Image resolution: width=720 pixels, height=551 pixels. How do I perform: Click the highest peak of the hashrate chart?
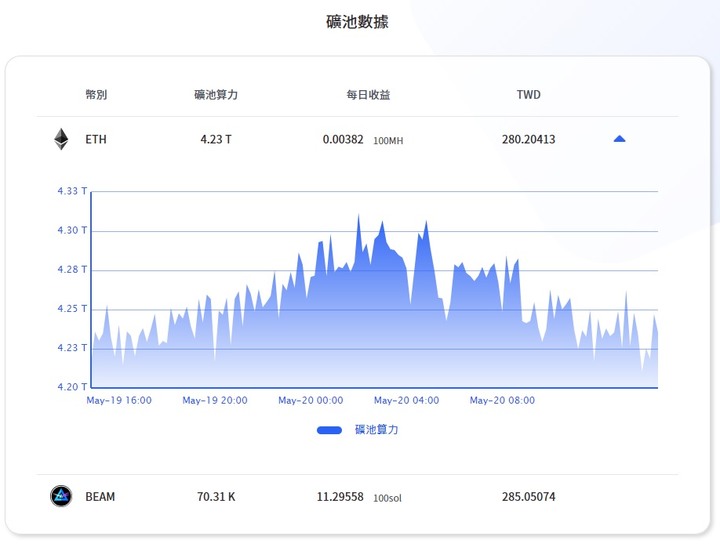point(359,214)
